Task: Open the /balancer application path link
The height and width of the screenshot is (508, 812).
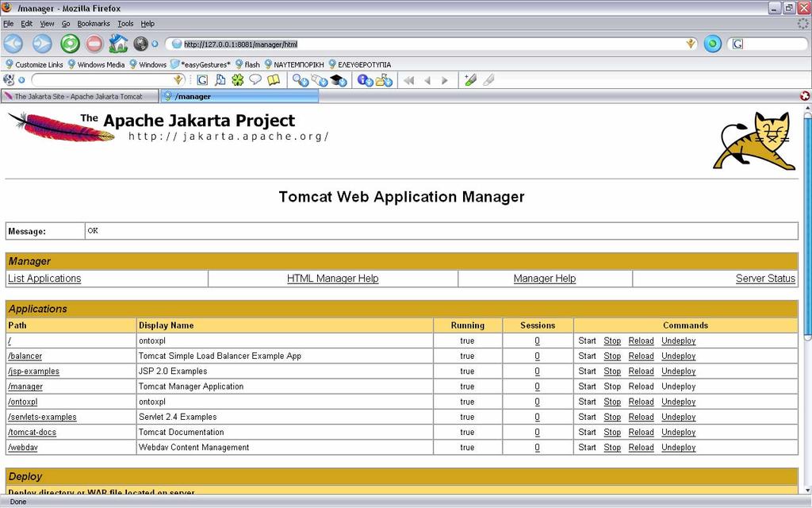Action: tap(25, 356)
